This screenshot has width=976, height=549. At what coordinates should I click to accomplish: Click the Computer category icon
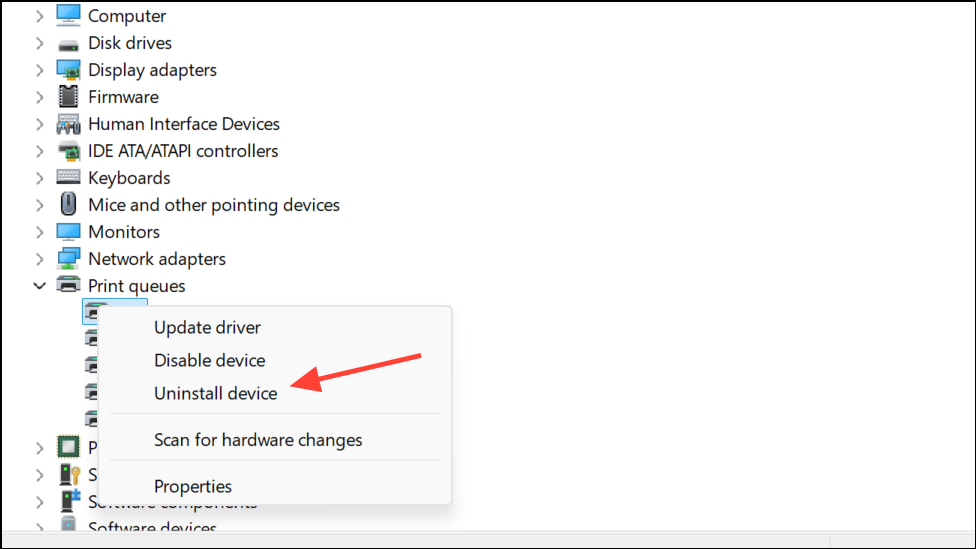pos(68,16)
